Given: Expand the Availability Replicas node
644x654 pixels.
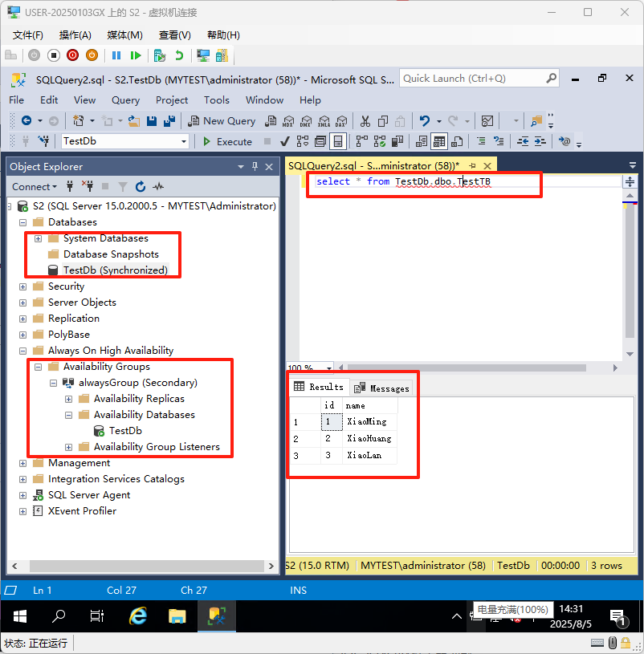Looking at the screenshot, I should tap(68, 399).
